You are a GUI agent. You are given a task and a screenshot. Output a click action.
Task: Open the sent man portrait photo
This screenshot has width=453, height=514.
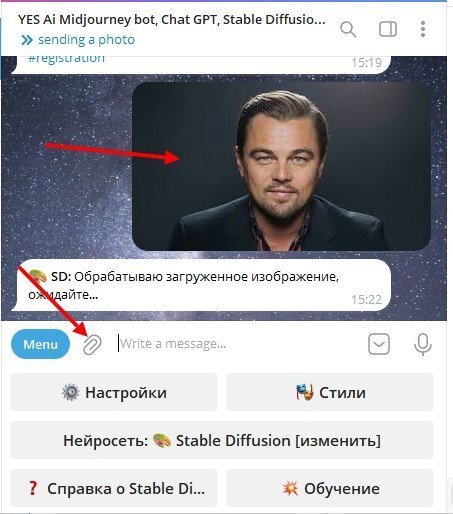tap(281, 166)
